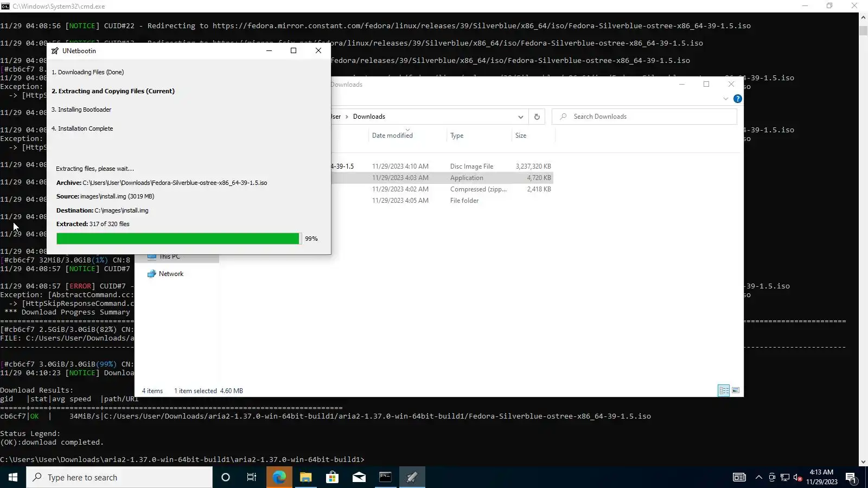Select Network in the Explorer navigation pane
This screenshot has height=488, width=868.
(x=171, y=274)
